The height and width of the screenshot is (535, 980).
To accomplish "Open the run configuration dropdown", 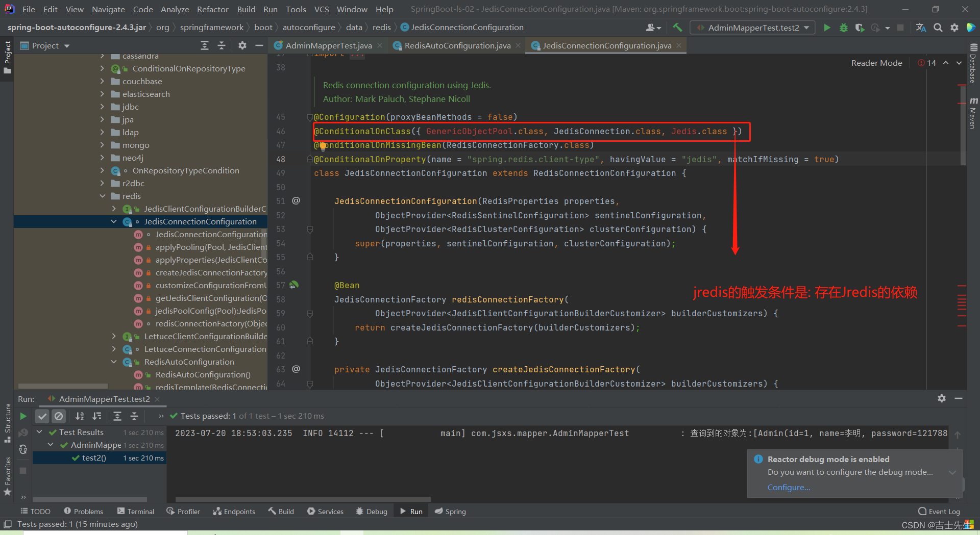I will pos(753,28).
